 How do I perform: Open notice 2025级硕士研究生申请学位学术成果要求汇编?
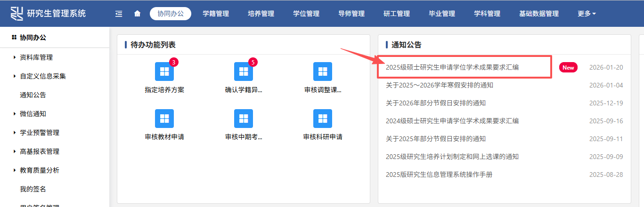pyautogui.click(x=452, y=67)
